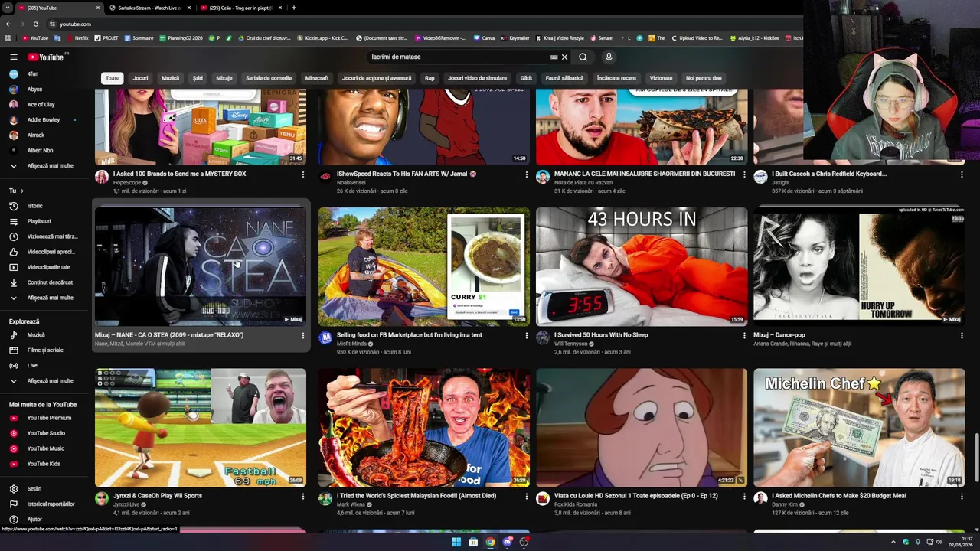This screenshot has height=551, width=980.
Task: Select the Știri filter chip
Action: pos(198,78)
